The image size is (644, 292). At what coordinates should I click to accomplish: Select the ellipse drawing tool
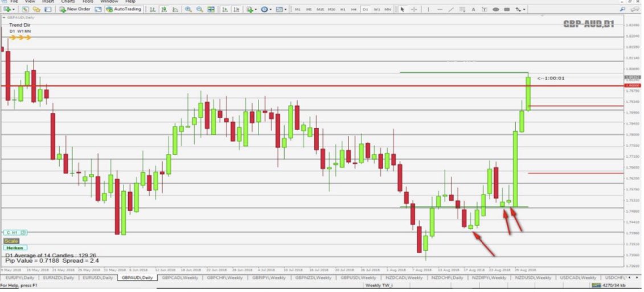(496, 9)
